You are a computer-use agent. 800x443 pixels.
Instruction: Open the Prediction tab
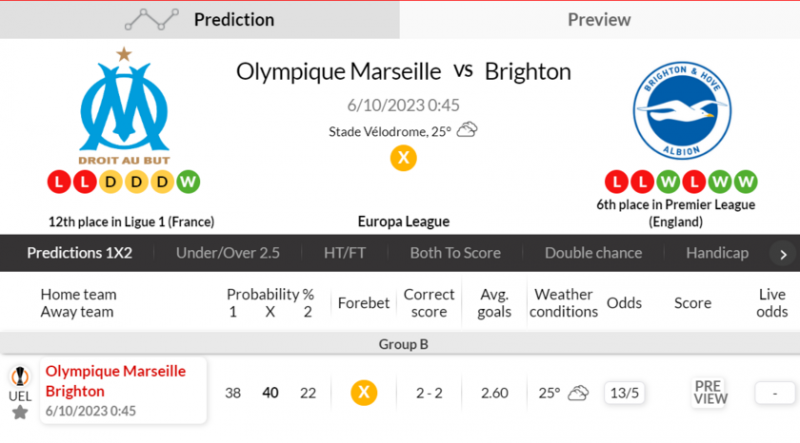click(x=233, y=19)
